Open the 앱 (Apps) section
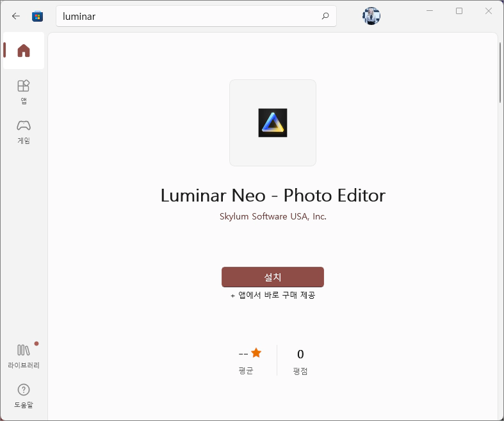Screen dimensions: 504x421 (x=24, y=92)
